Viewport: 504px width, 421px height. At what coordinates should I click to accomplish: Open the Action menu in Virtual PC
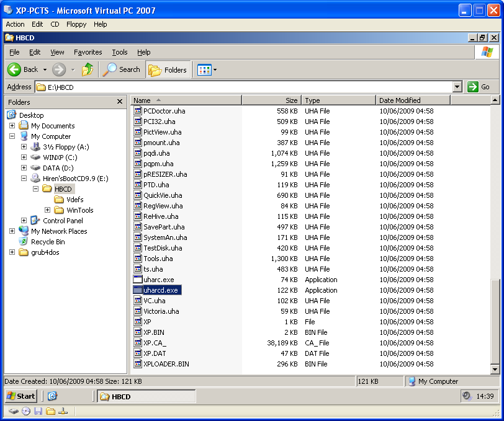tap(15, 24)
